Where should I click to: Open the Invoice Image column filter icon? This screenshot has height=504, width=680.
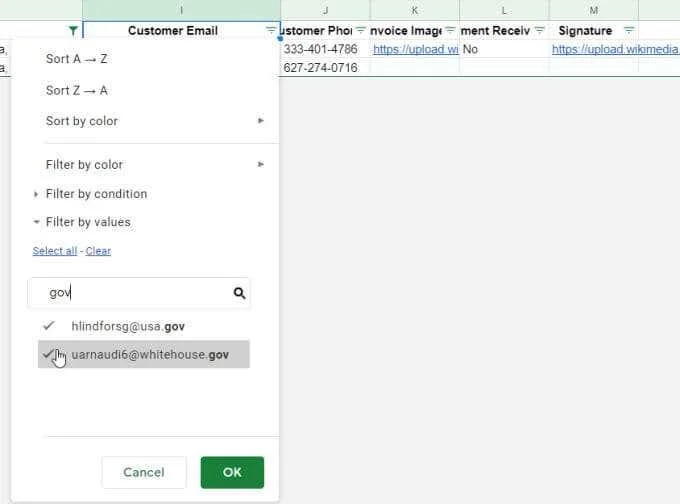pos(450,30)
